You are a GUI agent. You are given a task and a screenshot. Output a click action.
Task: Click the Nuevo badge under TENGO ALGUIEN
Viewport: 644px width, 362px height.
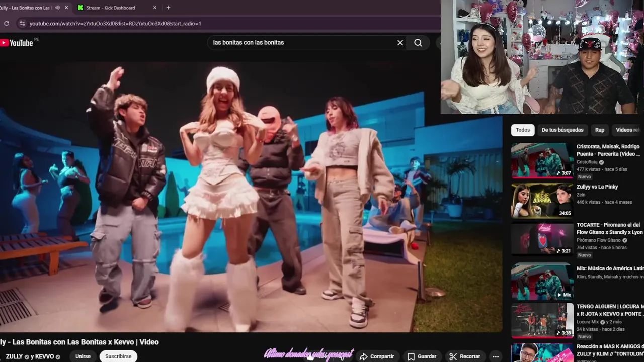pos(584,337)
